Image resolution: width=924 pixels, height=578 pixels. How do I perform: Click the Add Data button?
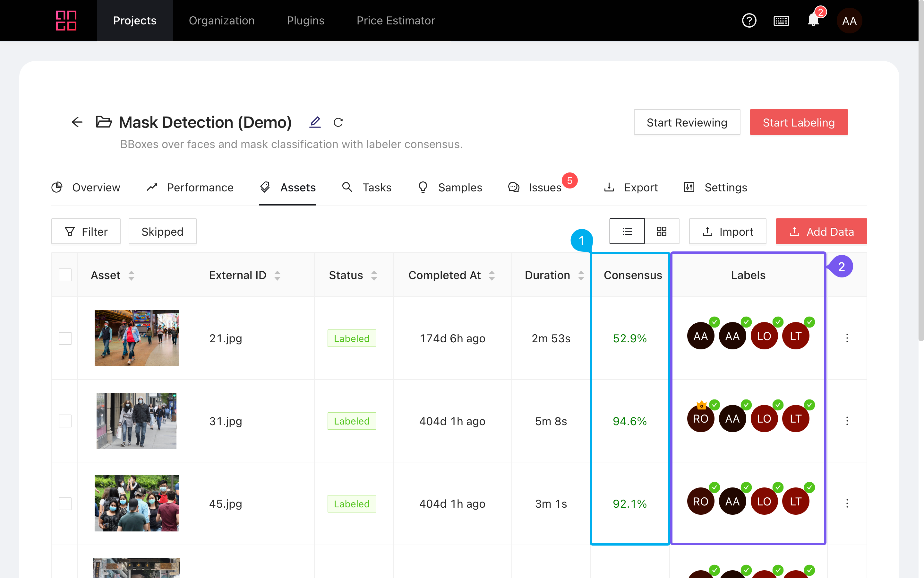(x=821, y=231)
